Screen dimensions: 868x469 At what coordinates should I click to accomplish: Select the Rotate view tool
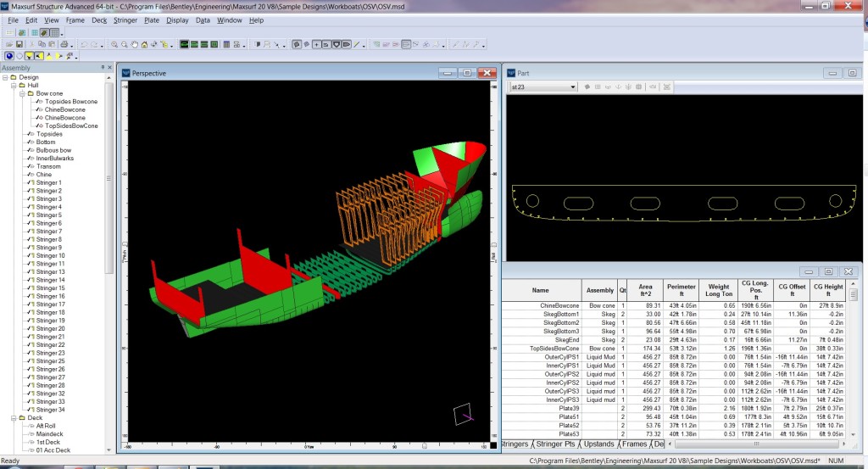(x=154, y=44)
